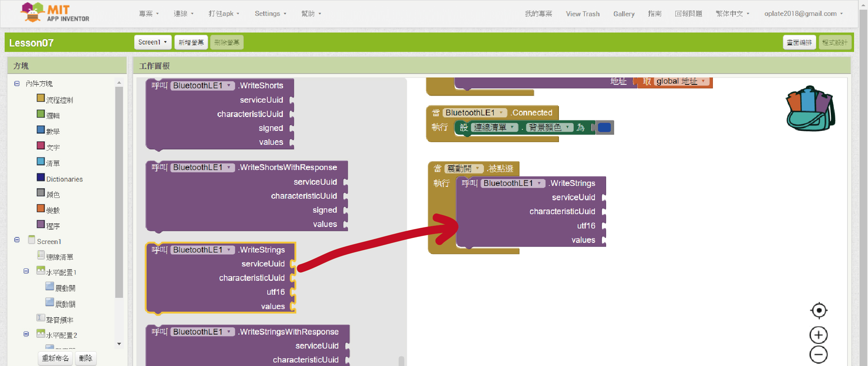Image resolution: width=868 pixels, height=366 pixels.
Task: Click the 重新命名 button
Action: pos(55,358)
